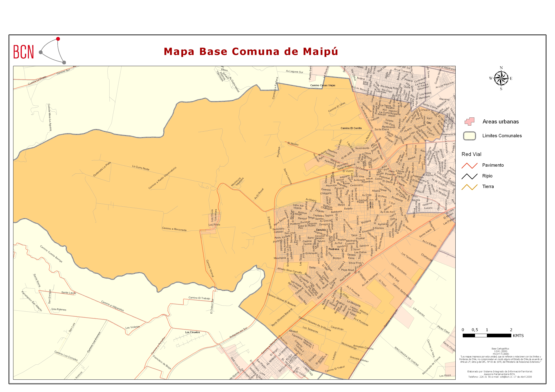
Task: Click the Camino a Rinconada road label
Action: [174, 229]
